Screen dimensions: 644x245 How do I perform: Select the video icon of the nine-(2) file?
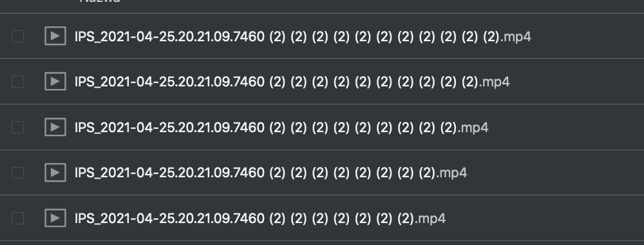coord(55,127)
